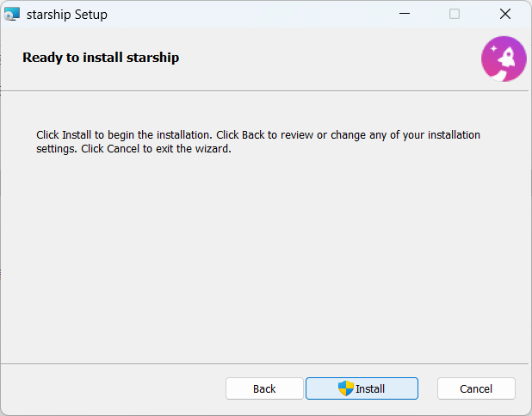Go Back to review installation settings
The image size is (532, 416).
click(264, 388)
